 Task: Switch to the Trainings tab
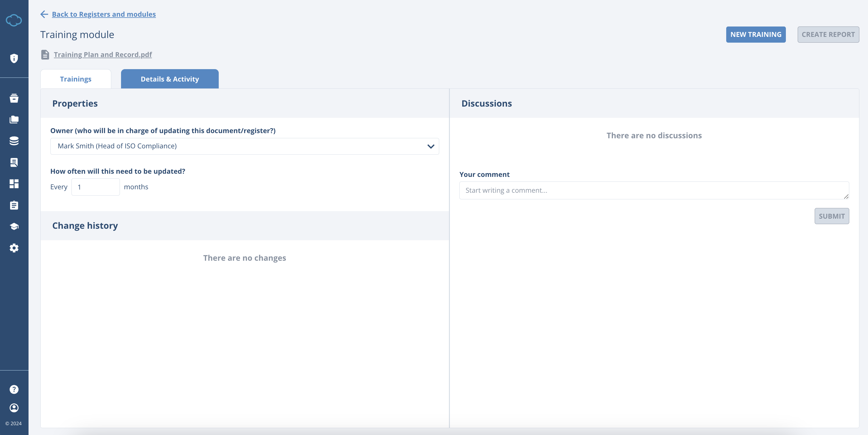pos(76,79)
